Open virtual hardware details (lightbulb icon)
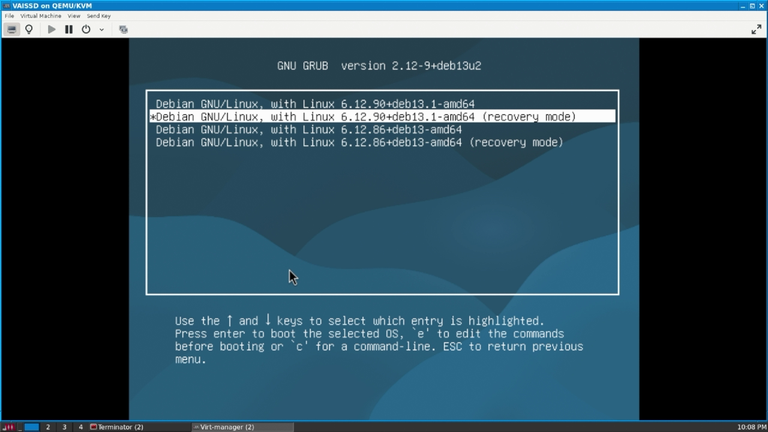The width and height of the screenshot is (768, 432). pyautogui.click(x=29, y=29)
